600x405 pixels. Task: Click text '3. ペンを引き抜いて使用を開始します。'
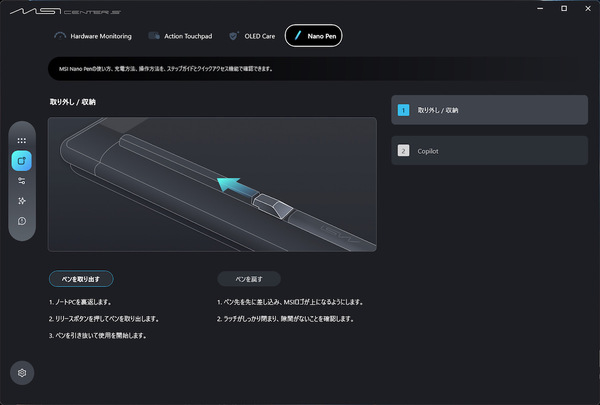point(98,336)
